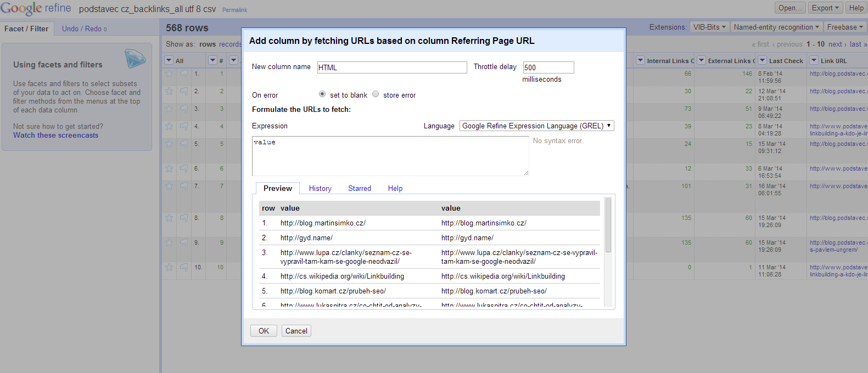868x373 pixels.
Task: Click the Google Refine logo
Action: pyautogui.click(x=36, y=9)
